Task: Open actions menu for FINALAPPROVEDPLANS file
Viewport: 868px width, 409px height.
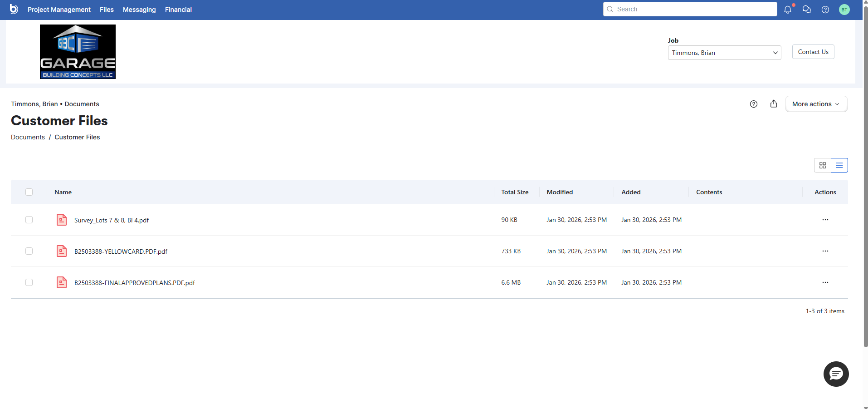Action: (825, 282)
